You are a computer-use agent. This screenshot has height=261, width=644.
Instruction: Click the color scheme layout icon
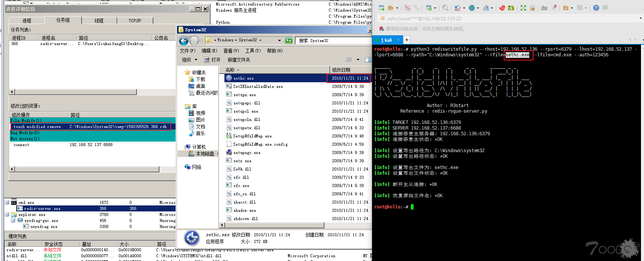(x=458, y=8)
